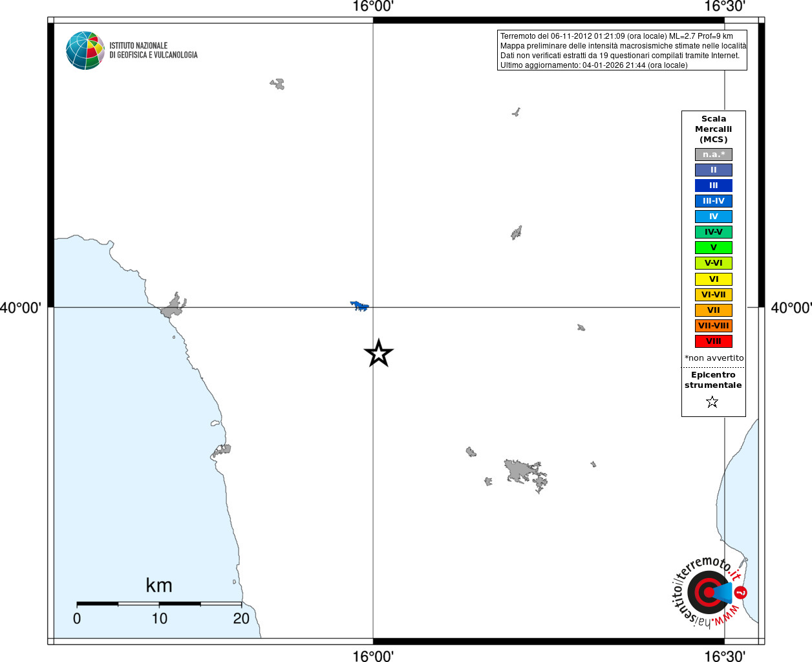Click the 'Ultimo aggiornamento' line
The image size is (812, 662).
point(594,65)
